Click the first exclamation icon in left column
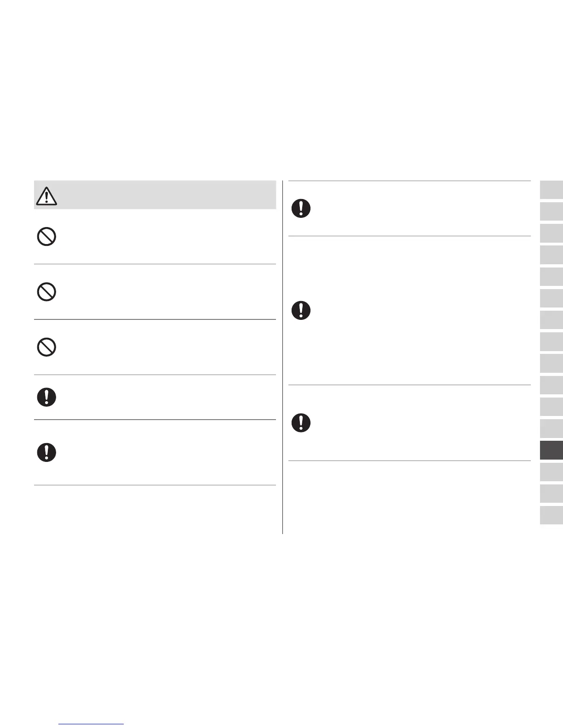563x728 pixels. click(x=46, y=397)
